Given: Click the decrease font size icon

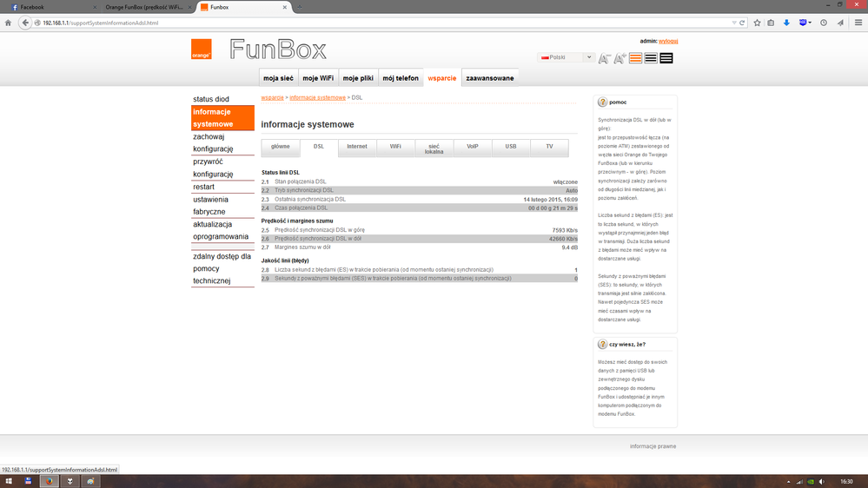Looking at the screenshot, I should (x=605, y=58).
